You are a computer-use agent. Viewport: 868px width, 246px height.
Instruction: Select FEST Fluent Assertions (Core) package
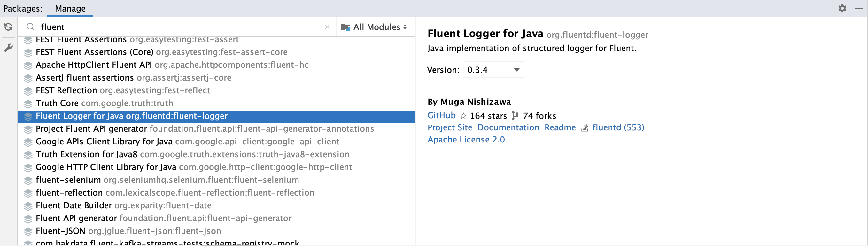tap(216, 52)
